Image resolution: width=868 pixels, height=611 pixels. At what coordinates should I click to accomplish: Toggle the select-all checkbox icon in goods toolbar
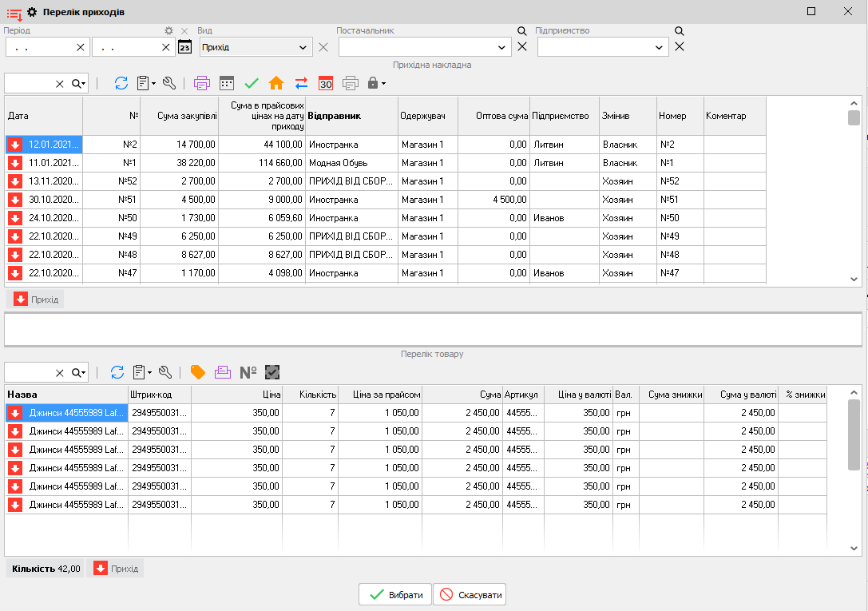pos(273,372)
